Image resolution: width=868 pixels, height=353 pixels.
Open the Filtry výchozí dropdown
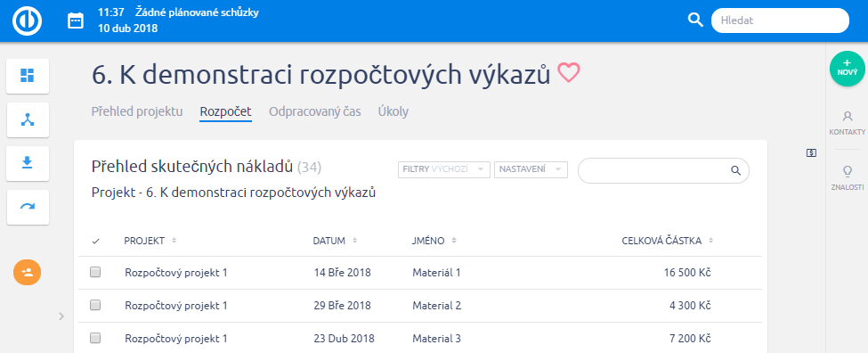point(444,169)
